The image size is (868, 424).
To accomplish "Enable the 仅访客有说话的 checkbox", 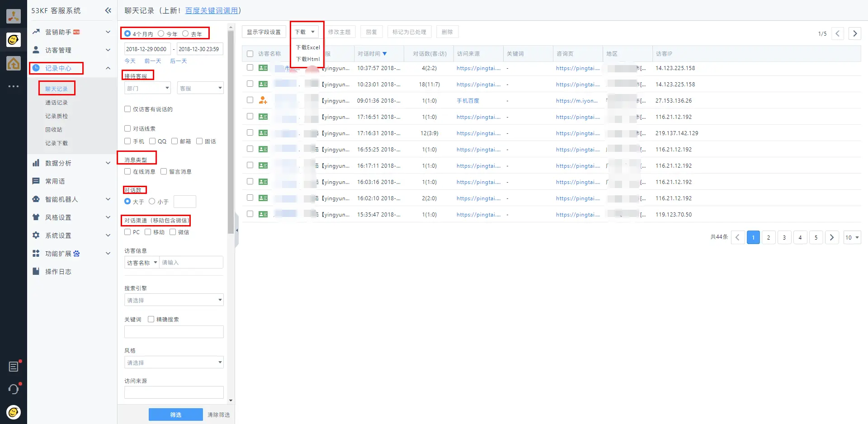I will pos(127,109).
